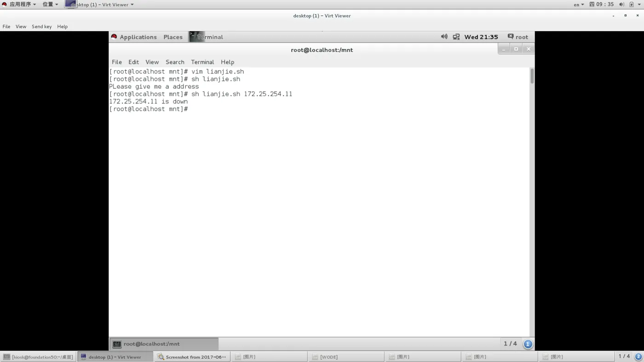
Task: Click the guest network status icon
Action: [456, 37]
